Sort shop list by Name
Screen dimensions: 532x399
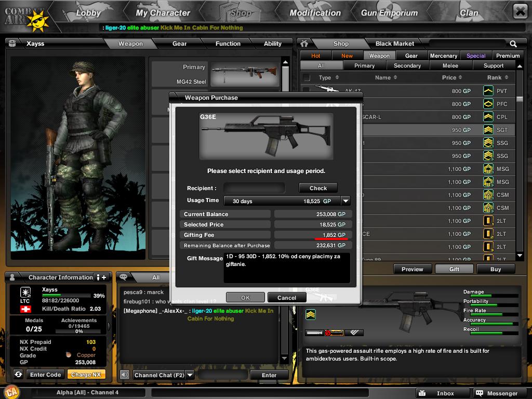click(x=386, y=77)
